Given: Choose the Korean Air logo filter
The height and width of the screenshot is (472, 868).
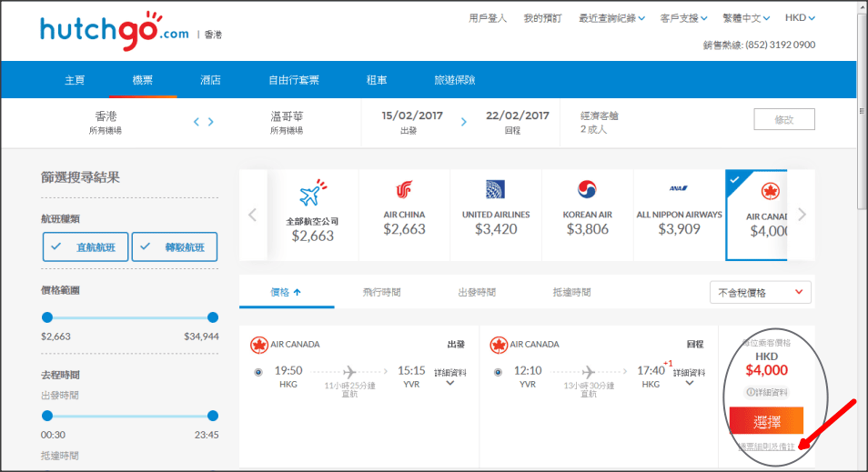Looking at the screenshot, I should point(588,191).
